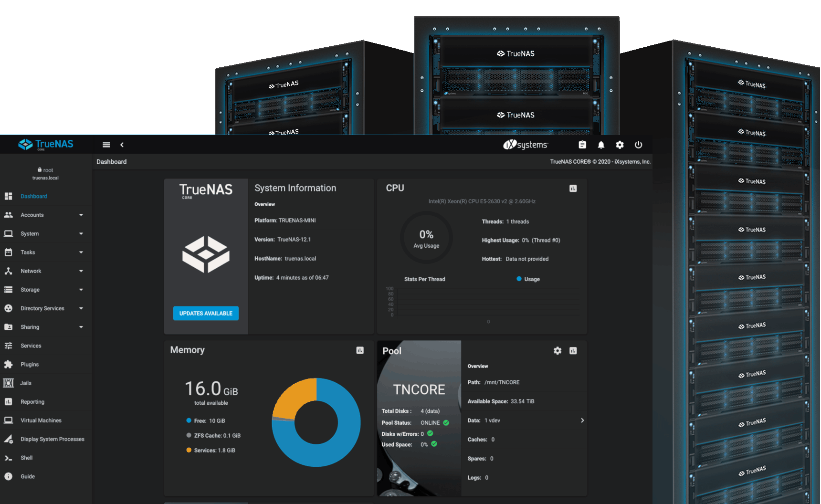The width and height of the screenshot is (821, 504).
Task: Click the ZFS Cache legend dot
Action: coord(189,435)
